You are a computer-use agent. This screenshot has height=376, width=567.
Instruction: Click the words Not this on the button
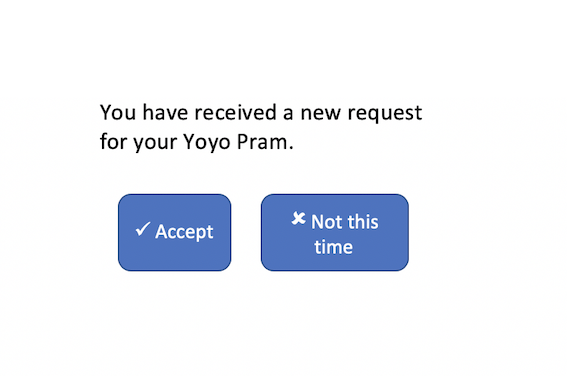coord(345,222)
